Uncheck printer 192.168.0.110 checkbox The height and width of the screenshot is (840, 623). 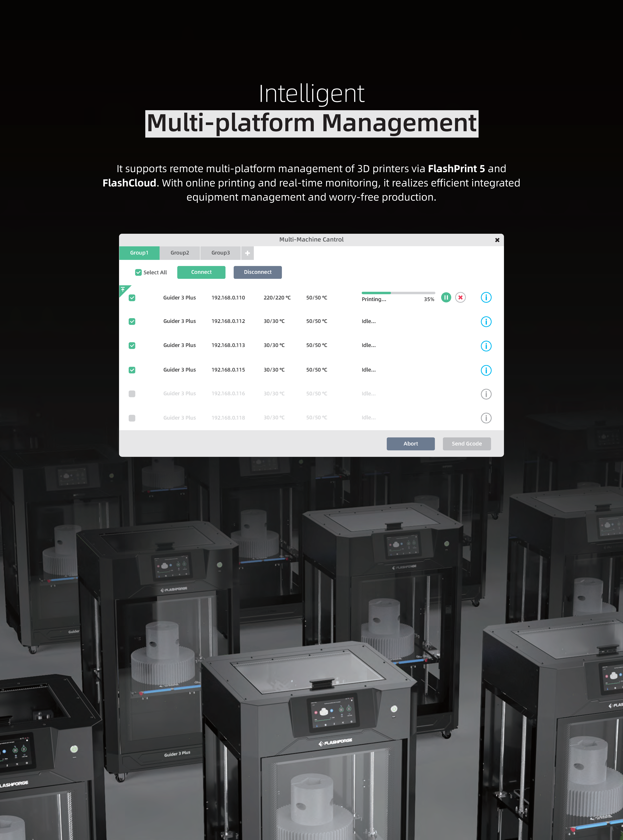click(x=132, y=298)
